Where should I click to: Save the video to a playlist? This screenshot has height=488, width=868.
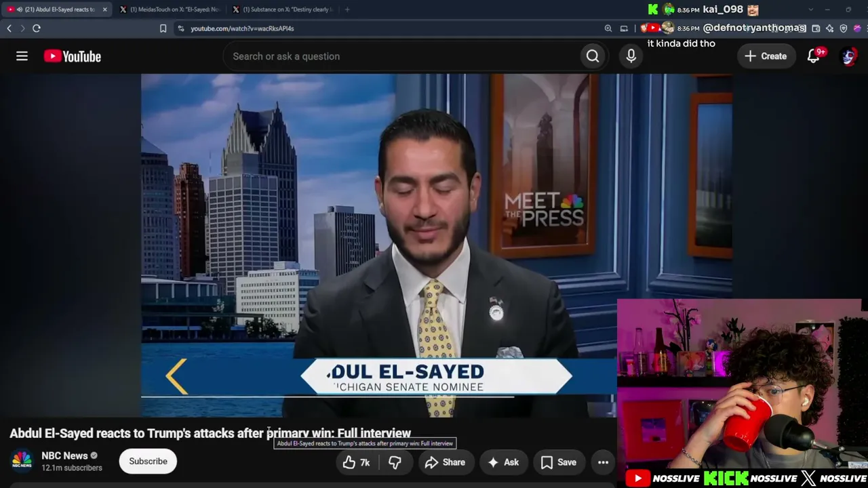[559, 462]
